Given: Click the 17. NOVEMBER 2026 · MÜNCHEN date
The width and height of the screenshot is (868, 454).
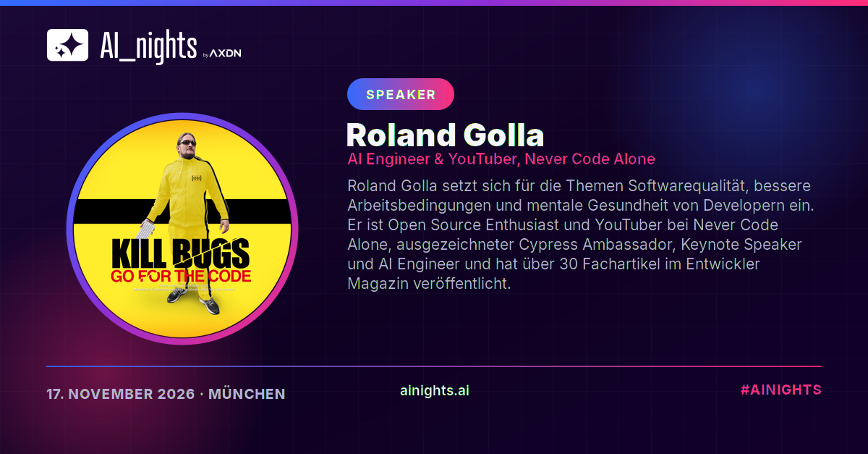Looking at the screenshot, I should pos(166,395).
